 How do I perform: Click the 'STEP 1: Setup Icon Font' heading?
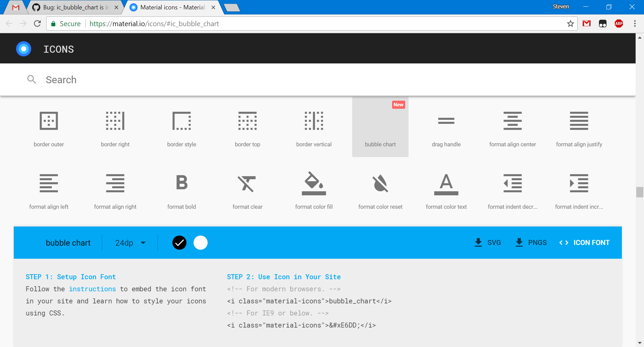[71, 277]
